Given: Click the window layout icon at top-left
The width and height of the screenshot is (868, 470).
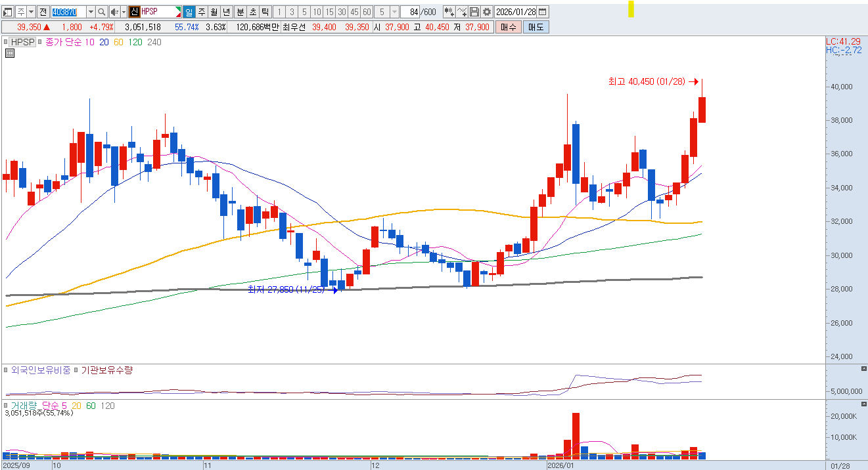Looking at the screenshot, I should (8, 12).
